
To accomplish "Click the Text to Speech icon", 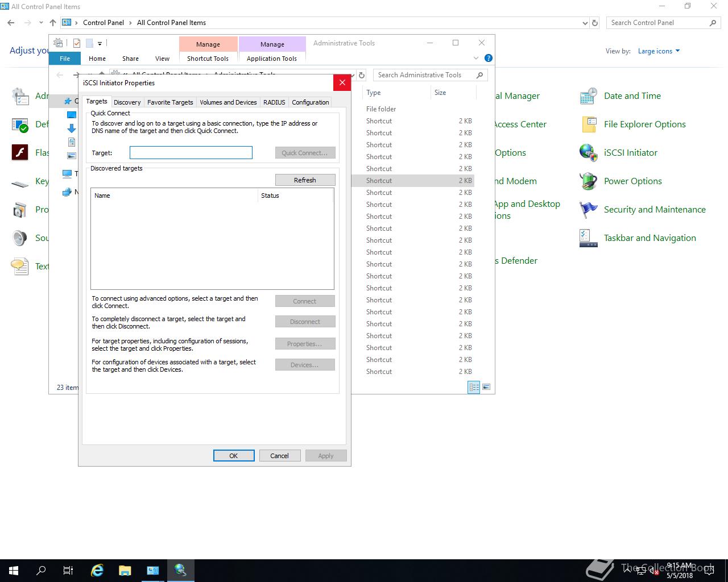I will click(20, 266).
